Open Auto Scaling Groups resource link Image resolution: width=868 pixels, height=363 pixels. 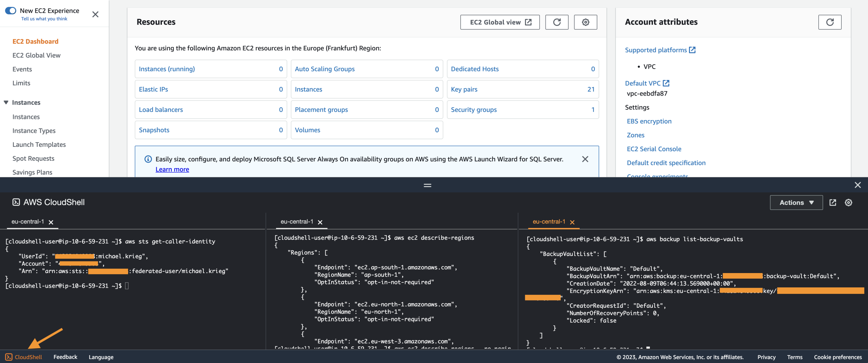324,69
